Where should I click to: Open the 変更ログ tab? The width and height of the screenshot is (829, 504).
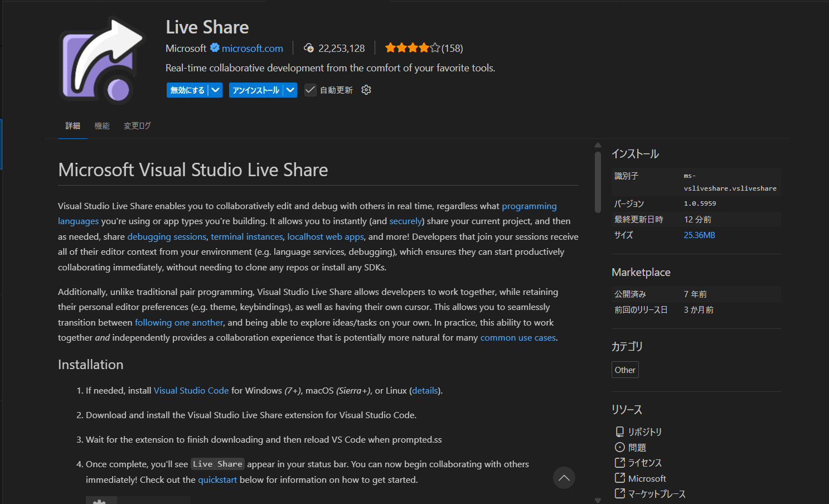pyautogui.click(x=137, y=126)
